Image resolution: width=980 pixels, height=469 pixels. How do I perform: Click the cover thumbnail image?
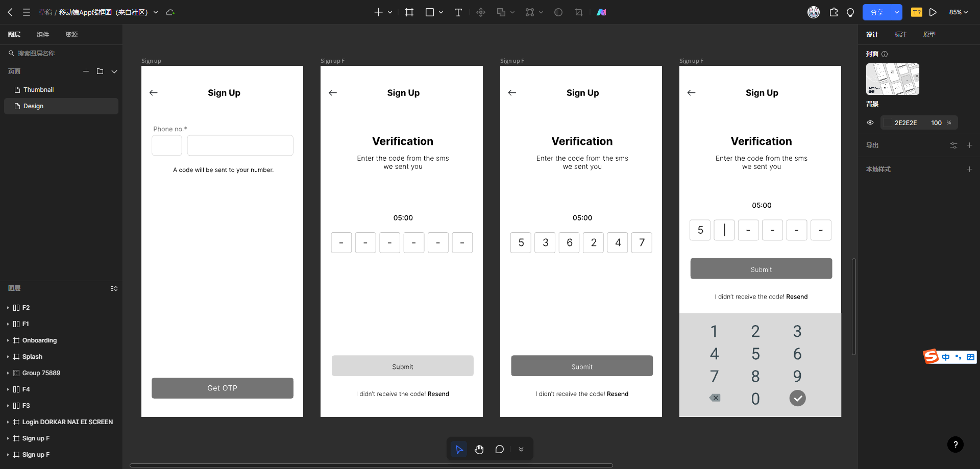pyautogui.click(x=893, y=79)
